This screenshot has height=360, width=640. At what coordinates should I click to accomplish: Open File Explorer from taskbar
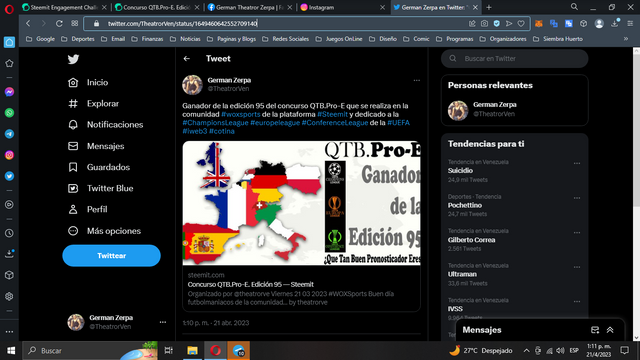pyautogui.click(x=192, y=351)
